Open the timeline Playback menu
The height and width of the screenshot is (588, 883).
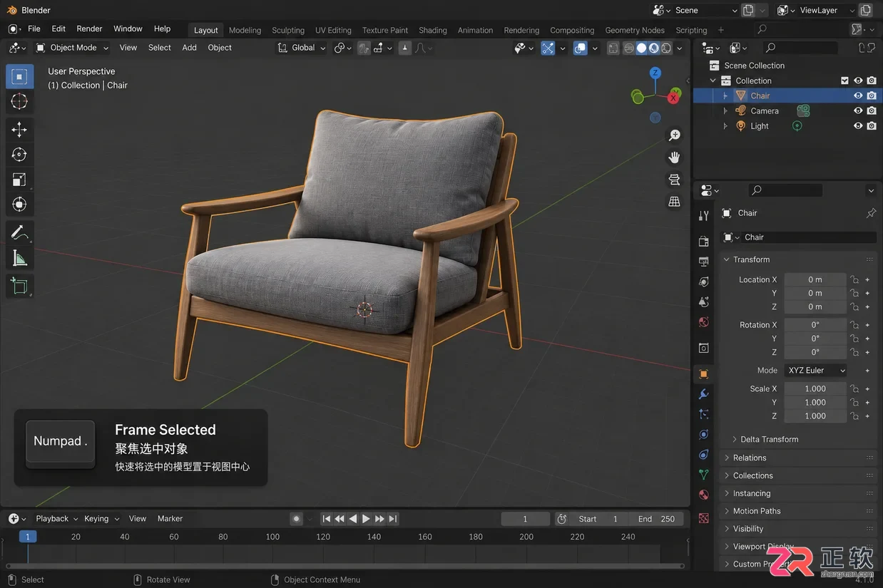pos(56,519)
